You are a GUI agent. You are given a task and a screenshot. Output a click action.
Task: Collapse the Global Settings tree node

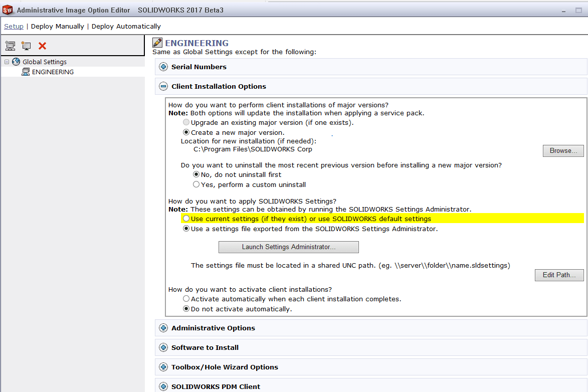tap(7, 62)
